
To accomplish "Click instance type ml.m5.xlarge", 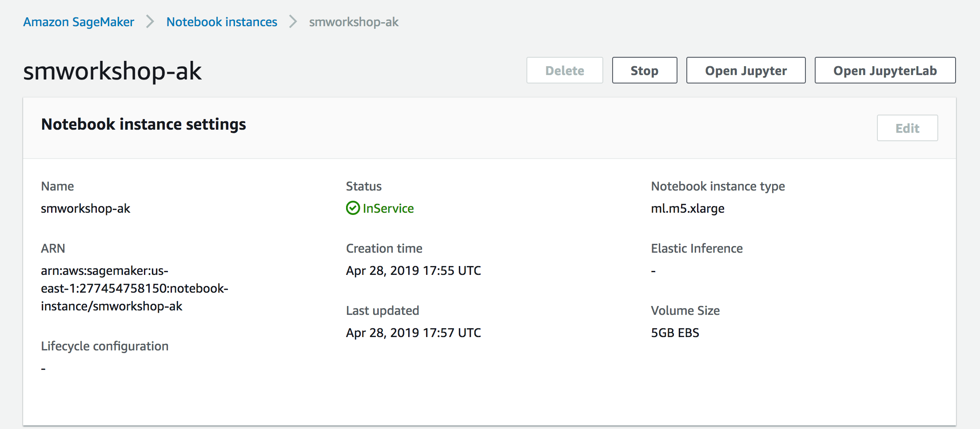I will tap(688, 208).
